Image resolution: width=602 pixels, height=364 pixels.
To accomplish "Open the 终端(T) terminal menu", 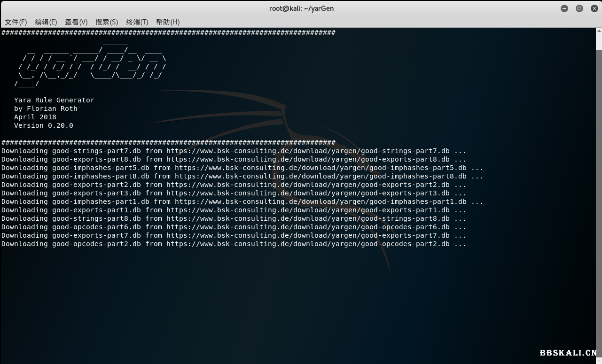I will point(137,22).
